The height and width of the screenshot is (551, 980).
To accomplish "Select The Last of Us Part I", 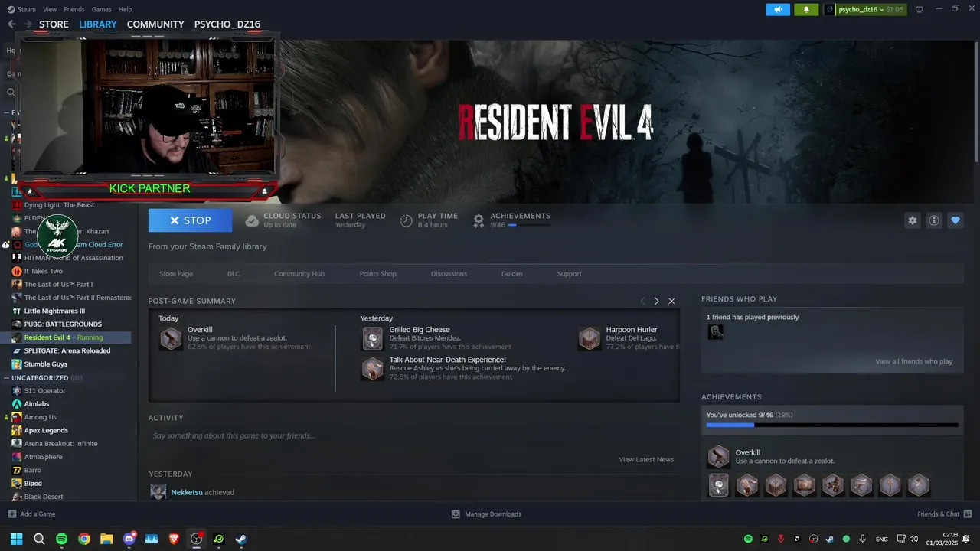I will click(58, 285).
